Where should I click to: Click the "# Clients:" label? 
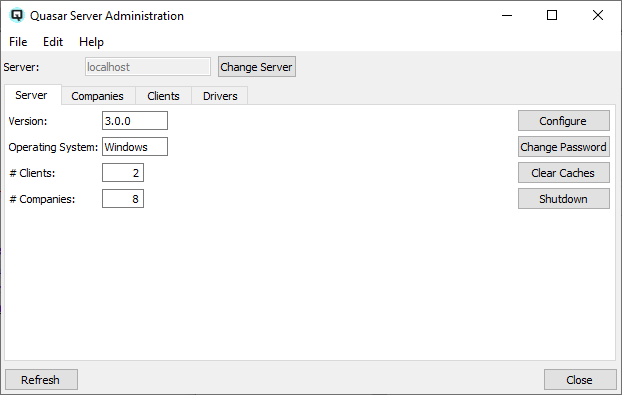click(x=32, y=173)
